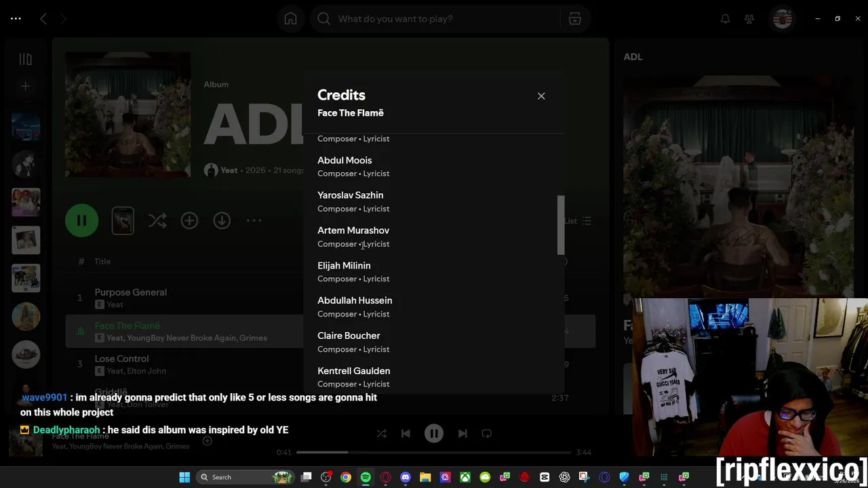Viewport: 868px width, 488px height.
Task: Click the Title column header
Action: (x=102, y=262)
